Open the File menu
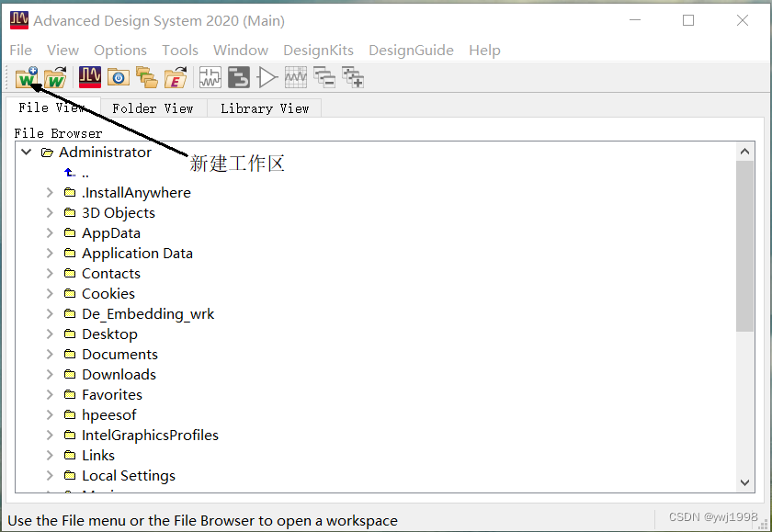The width and height of the screenshot is (772, 532). pos(20,51)
